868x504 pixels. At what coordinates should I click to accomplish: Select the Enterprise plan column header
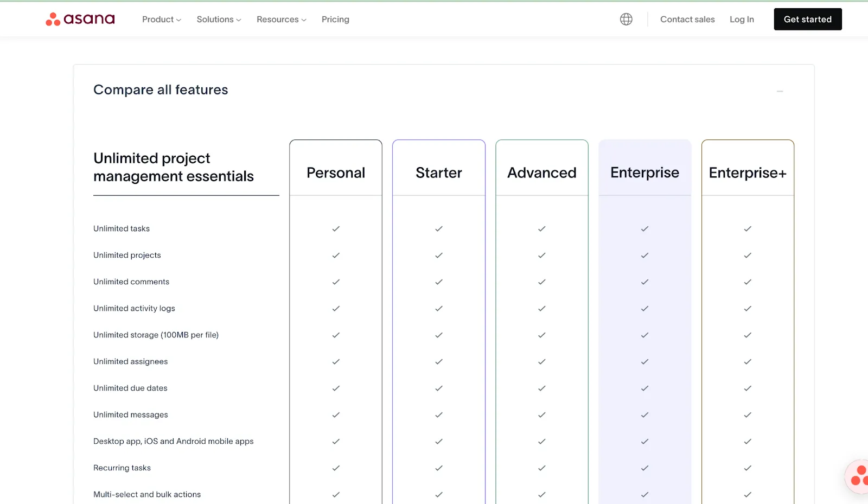[x=644, y=173]
